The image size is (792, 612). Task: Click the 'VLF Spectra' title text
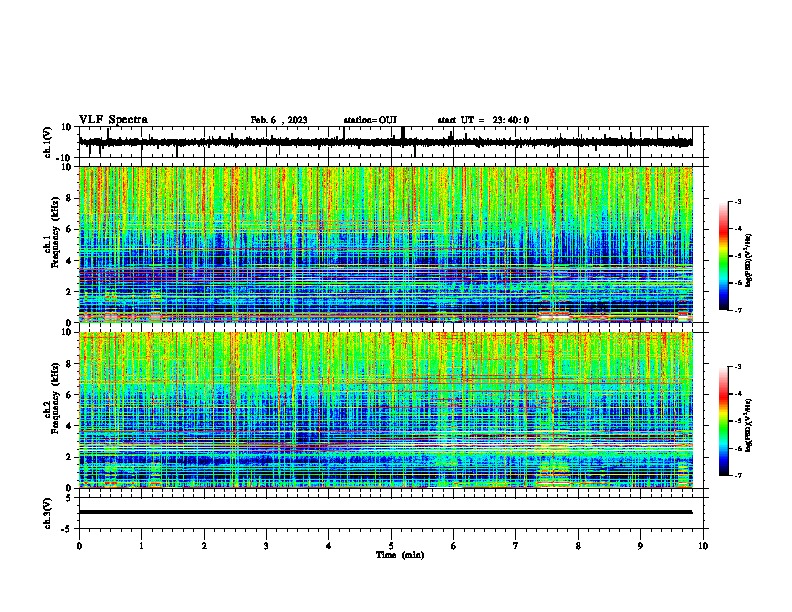[113, 120]
